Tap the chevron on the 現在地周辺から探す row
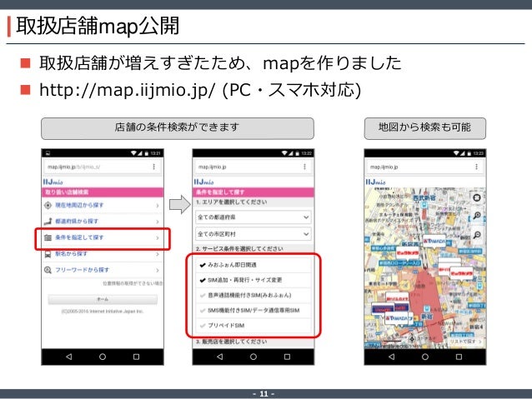The height and width of the screenshot is (399, 532). [158, 206]
